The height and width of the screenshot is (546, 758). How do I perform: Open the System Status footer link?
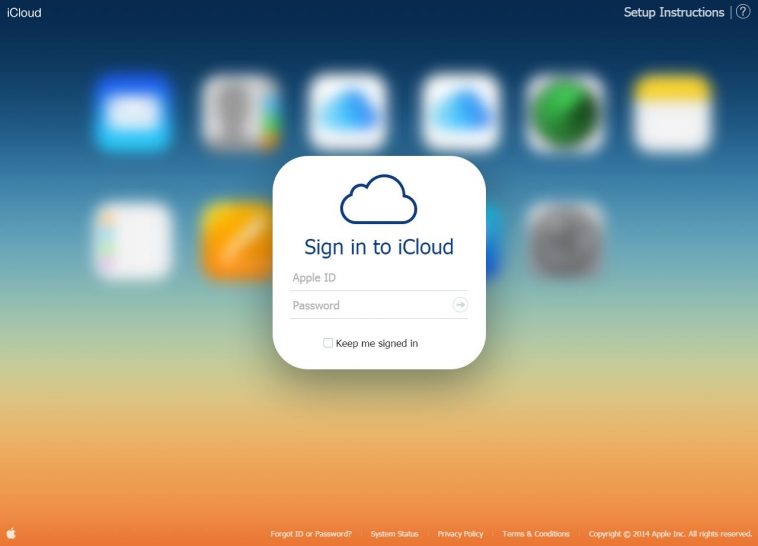point(394,534)
